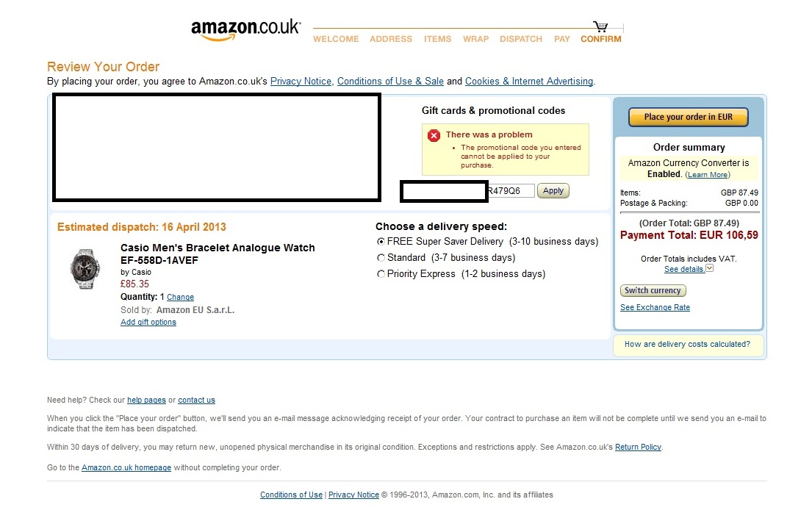Viewport: 812px width, 521px height.
Task: Go to the ADDRESS checkout step
Action: tap(391, 39)
